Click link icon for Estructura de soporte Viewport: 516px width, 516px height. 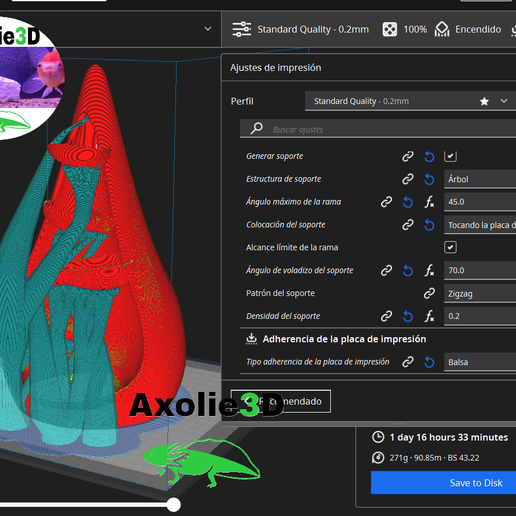(x=408, y=179)
